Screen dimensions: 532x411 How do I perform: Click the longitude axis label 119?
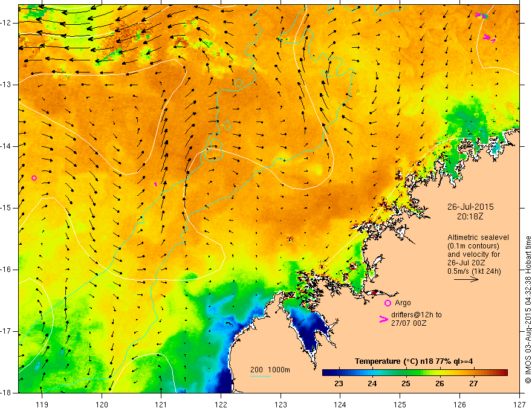pyautogui.click(x=42, y=404)
